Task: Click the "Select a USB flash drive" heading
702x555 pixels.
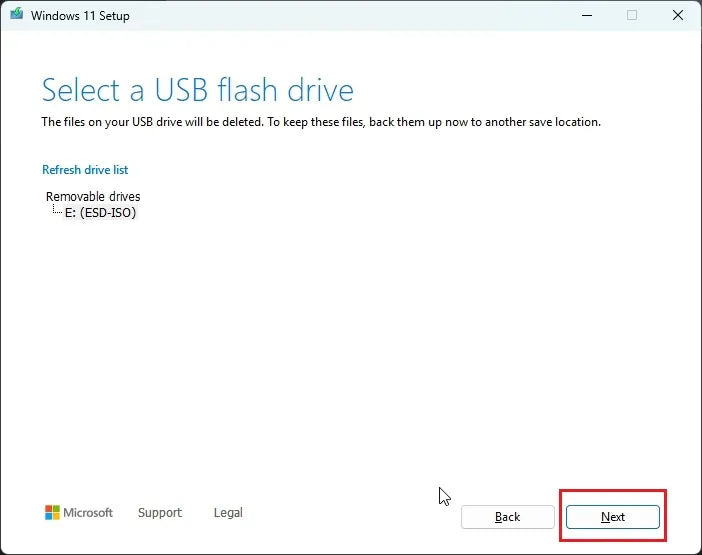Action: [197, 90]
